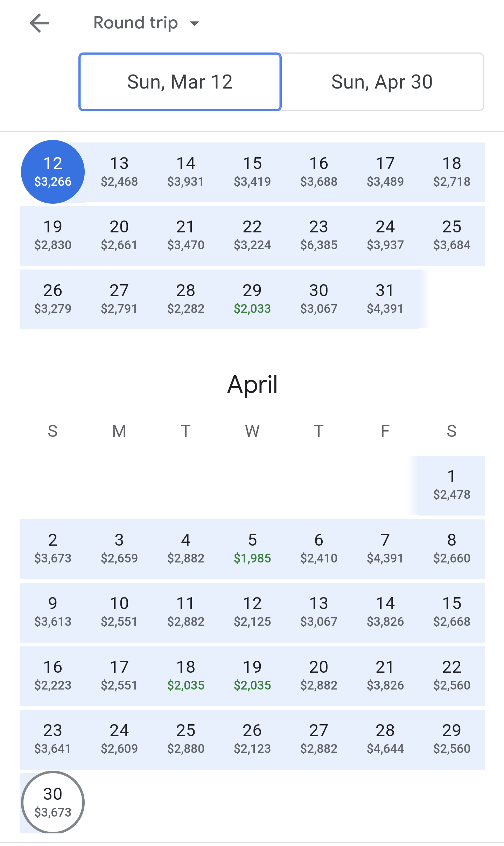Screen dimensions: 504x846
Task: Choose March 12 priced at $3,266
Action: coord(53,172)
